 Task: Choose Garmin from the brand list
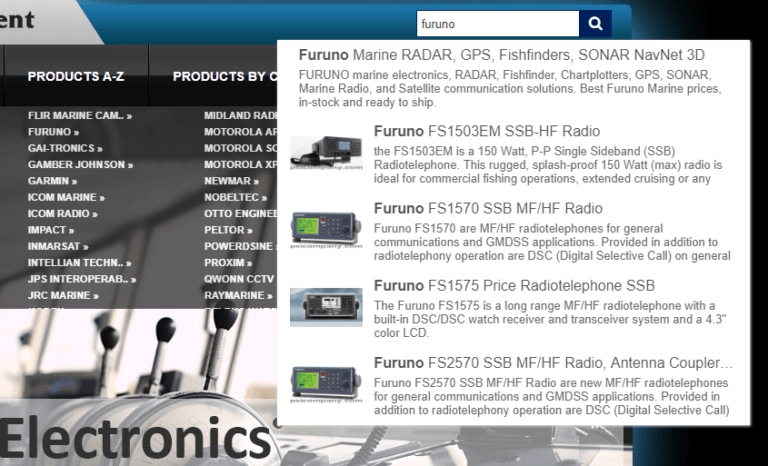[52, 181]
